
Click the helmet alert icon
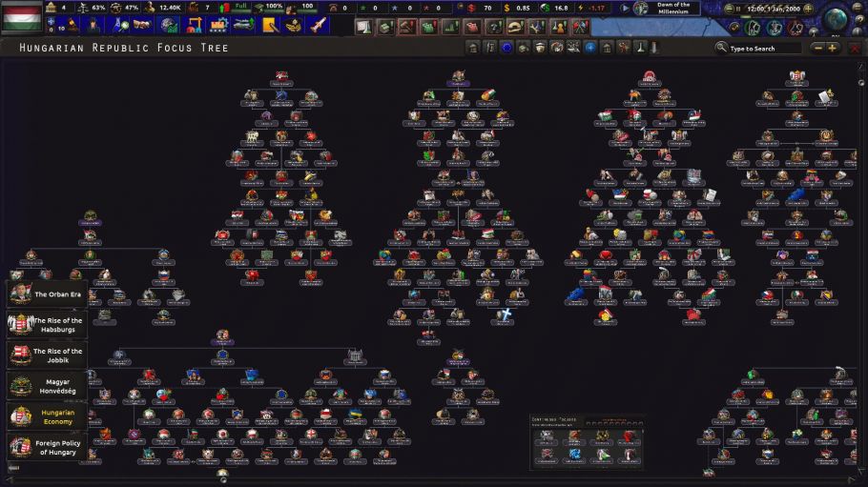pos(515,27)
